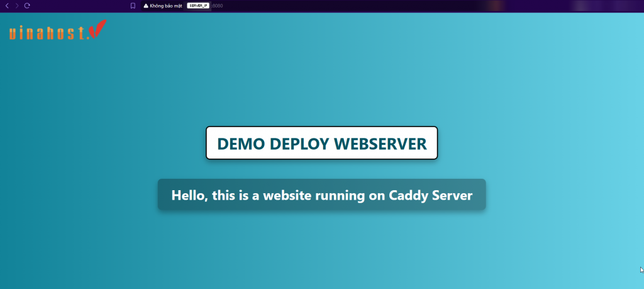Open the 'Không bảo mật' site info
Screen dimensions: 644x289
pyautogui.click(x=165, y=6)
